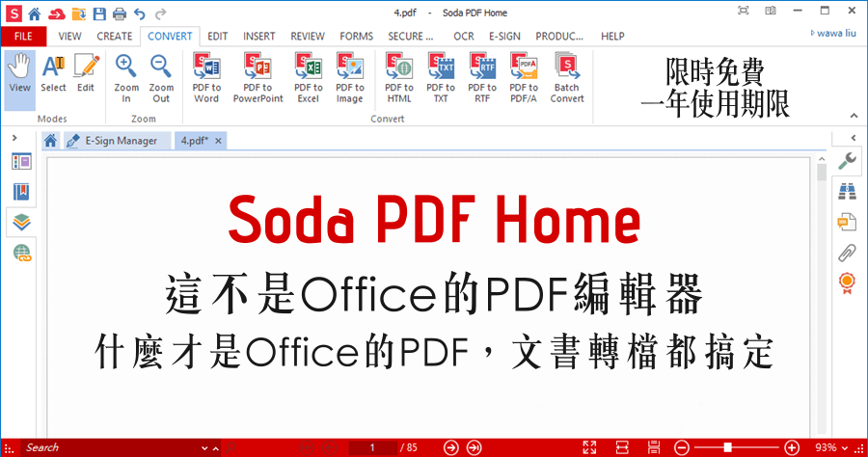
Task: Choose PDF to RTF conversion
Action: point(482,78)
